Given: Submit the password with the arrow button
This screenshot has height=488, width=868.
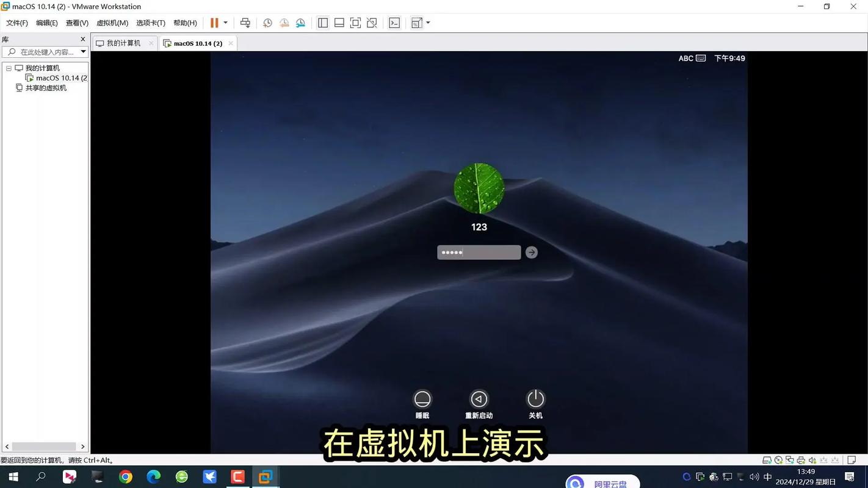Looking at the screenshot, I should 530,252.
